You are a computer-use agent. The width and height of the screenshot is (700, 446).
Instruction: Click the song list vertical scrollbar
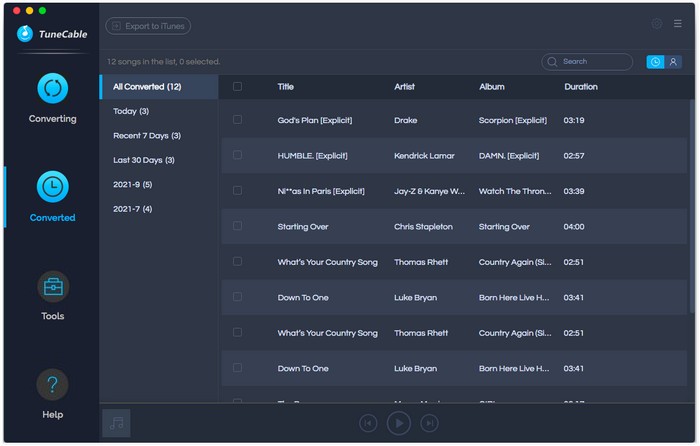[x=692, y=205]
